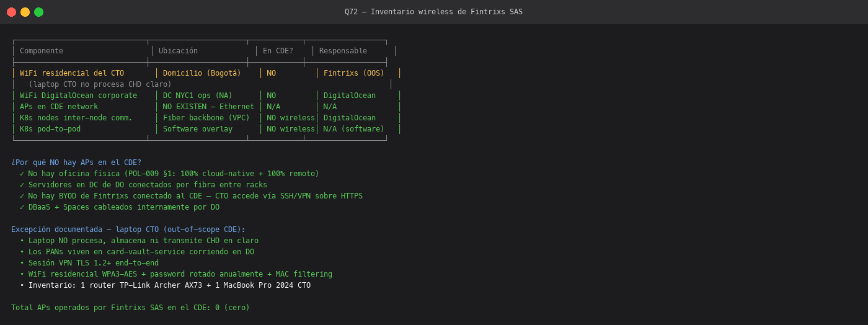Click 'Software overlay' cell
The height and width of the screenshot is (325, 868).
tap(198, 129)
